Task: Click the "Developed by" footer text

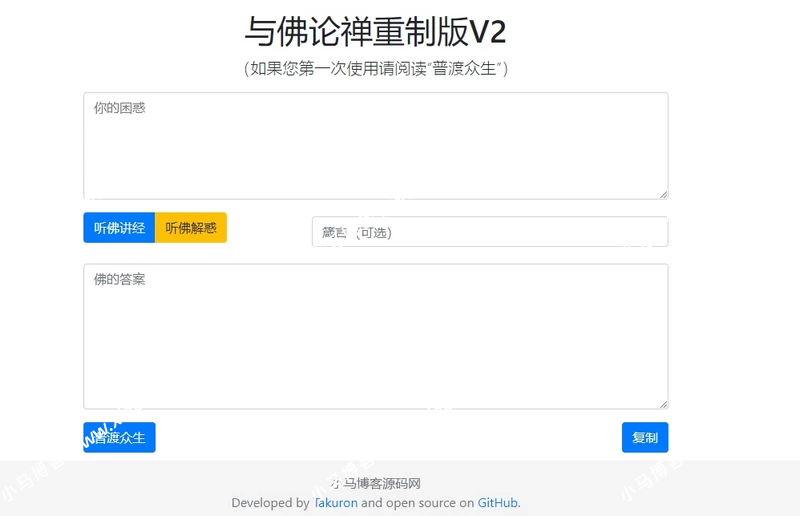Action: (x=270, y=503)
